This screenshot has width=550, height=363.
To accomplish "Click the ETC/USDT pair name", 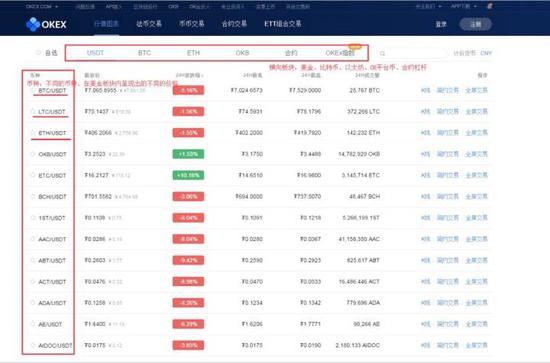I will (x=52, y=175).
